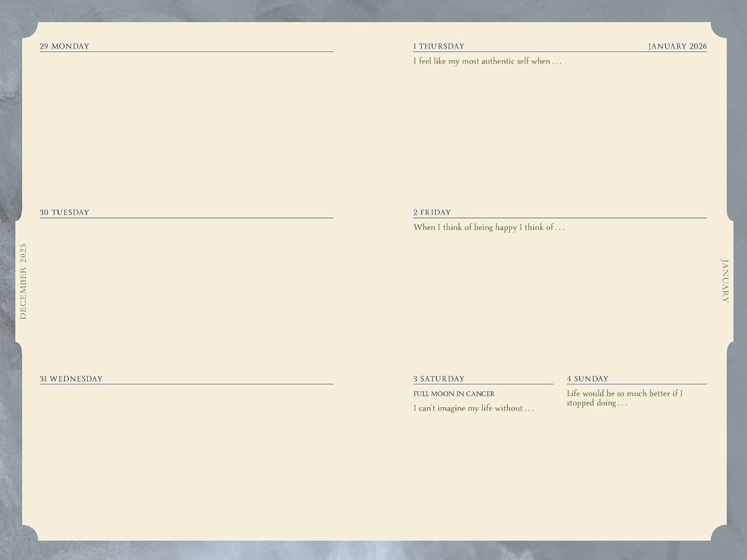This screenshot has width=747, height=560.
Task: Click the 'Life would be so much better' prompt
Action: (624, 398)
